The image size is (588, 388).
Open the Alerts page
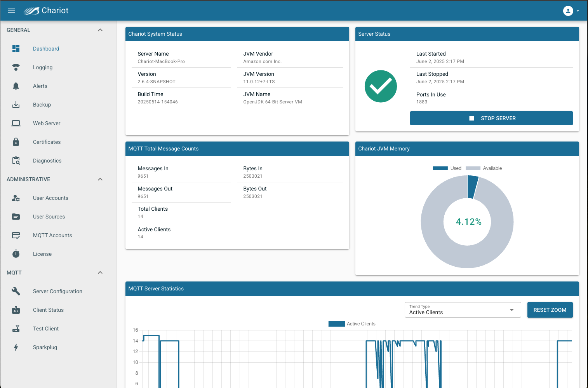click(x=40, y=86)
